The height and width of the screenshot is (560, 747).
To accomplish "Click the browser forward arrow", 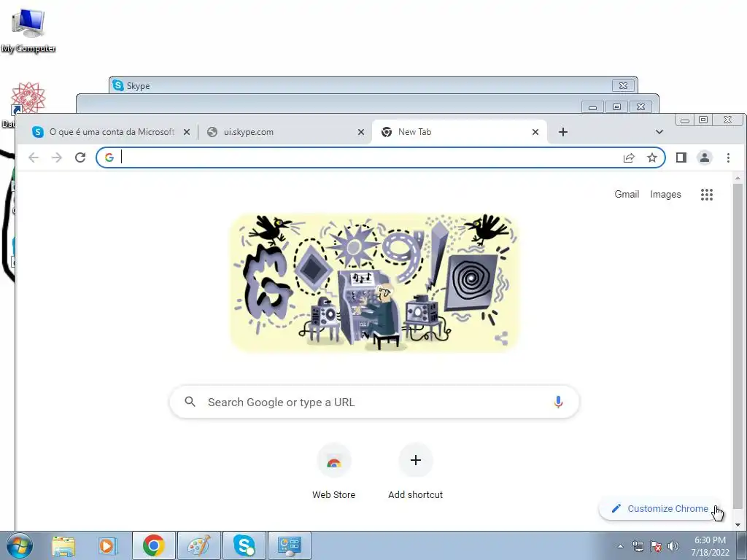I will [x=57, y=157].
